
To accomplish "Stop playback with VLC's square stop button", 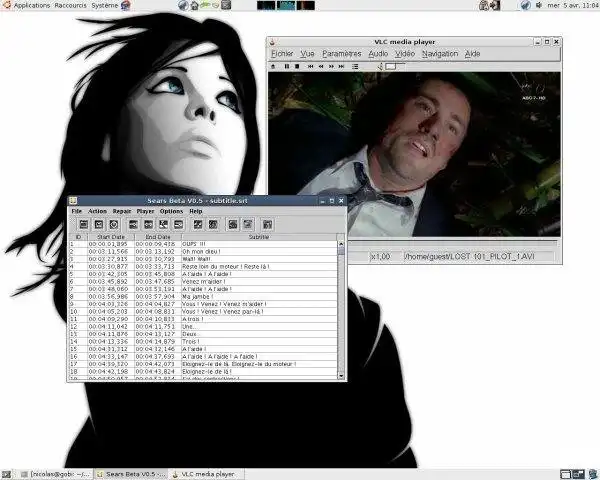I will click(x=297, y=67).
